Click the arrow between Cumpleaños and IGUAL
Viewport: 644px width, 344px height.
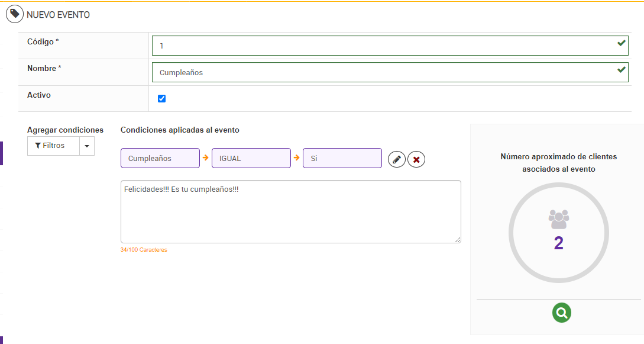(x=206, y=158)
